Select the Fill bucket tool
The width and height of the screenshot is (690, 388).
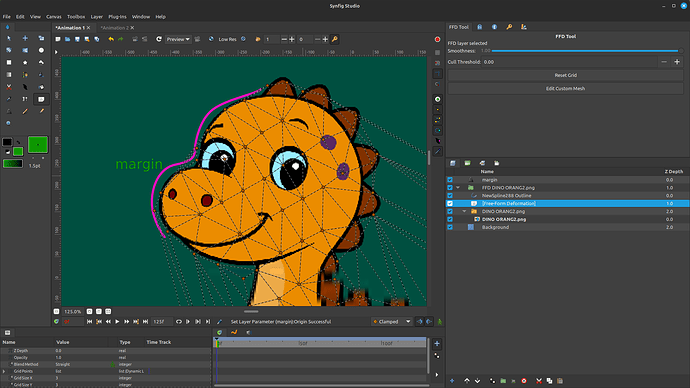click(x=41, y=87)
